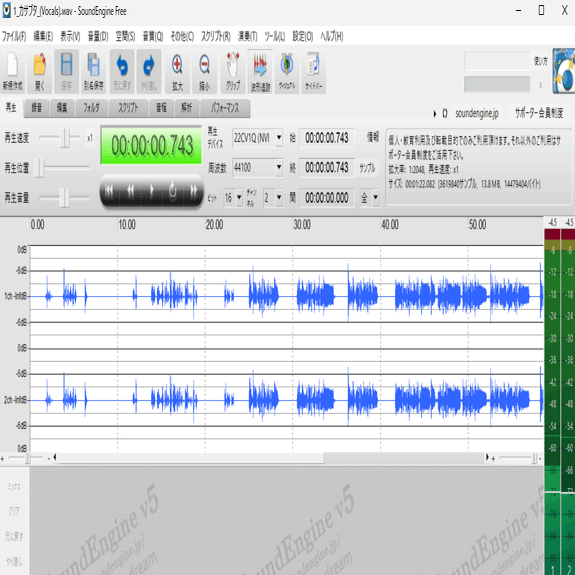The height and width of the screenshot is (575, 575).
Task: Click the 始 start time field
Action: pyautogui.click(x=326, y=138)
